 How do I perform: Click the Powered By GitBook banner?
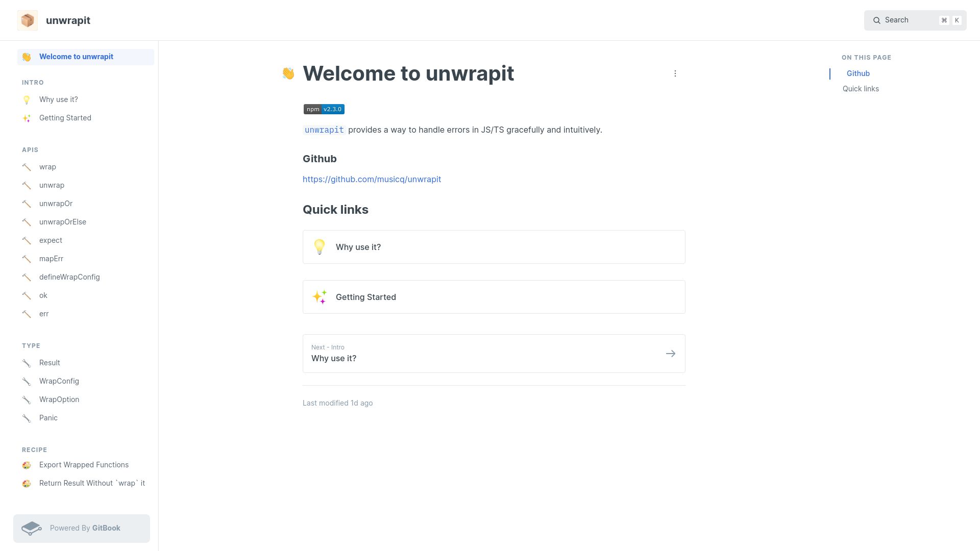(82, 529)
